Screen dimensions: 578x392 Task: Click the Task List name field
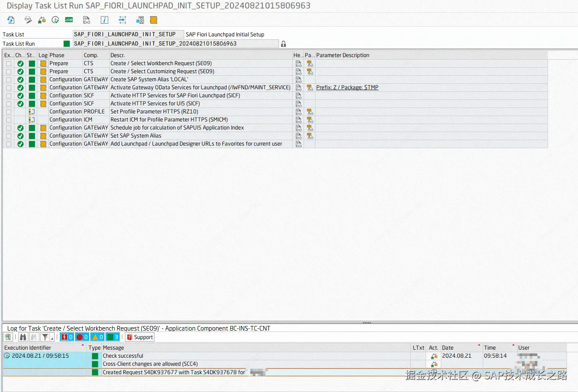128,34
